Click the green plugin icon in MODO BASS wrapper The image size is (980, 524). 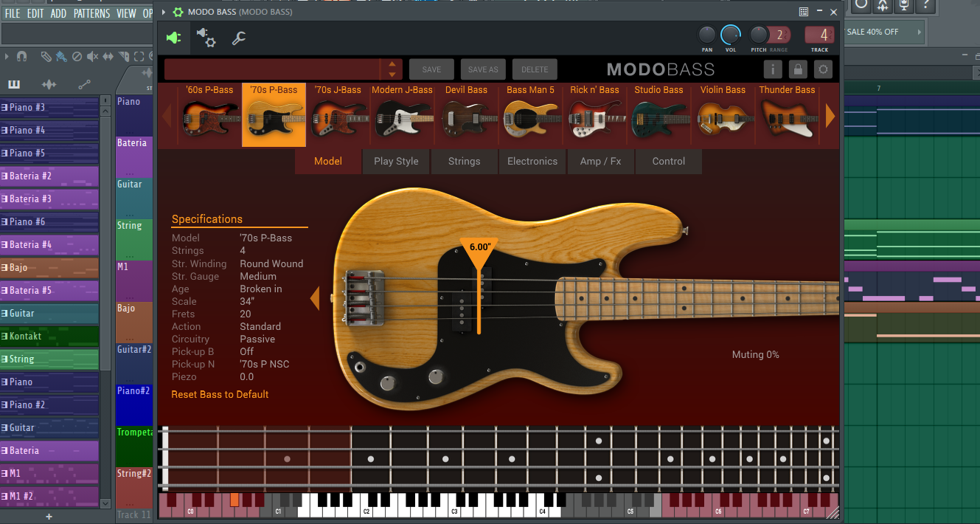pos(173,38)
